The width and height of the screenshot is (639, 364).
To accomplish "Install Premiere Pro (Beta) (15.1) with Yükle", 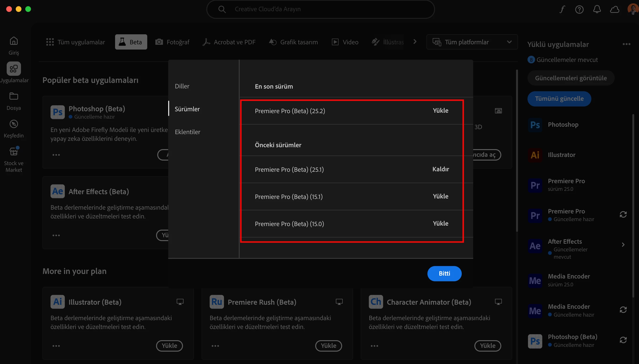I will (441, 196).
